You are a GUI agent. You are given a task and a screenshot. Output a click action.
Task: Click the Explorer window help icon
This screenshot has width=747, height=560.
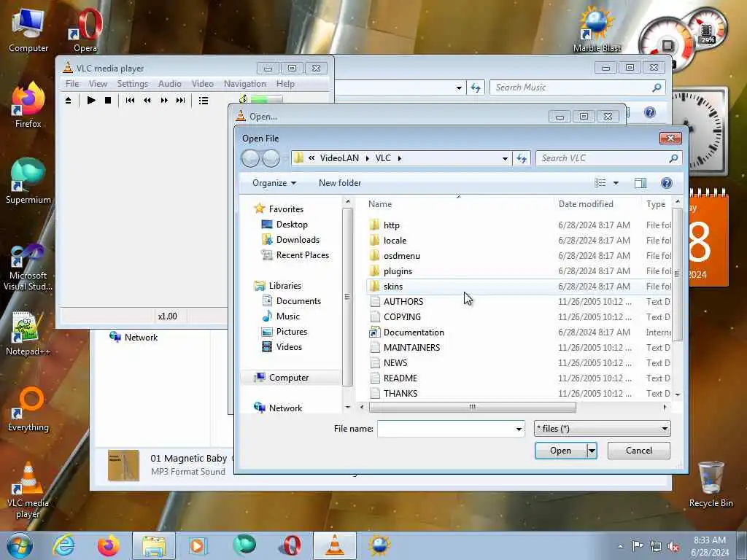(650, 112)
